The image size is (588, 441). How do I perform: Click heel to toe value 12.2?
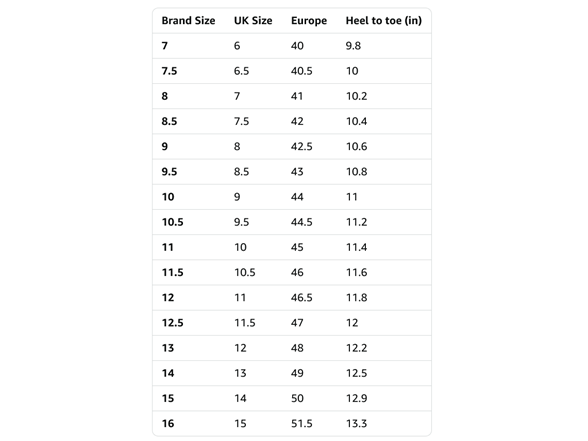(x=356, y=348)
